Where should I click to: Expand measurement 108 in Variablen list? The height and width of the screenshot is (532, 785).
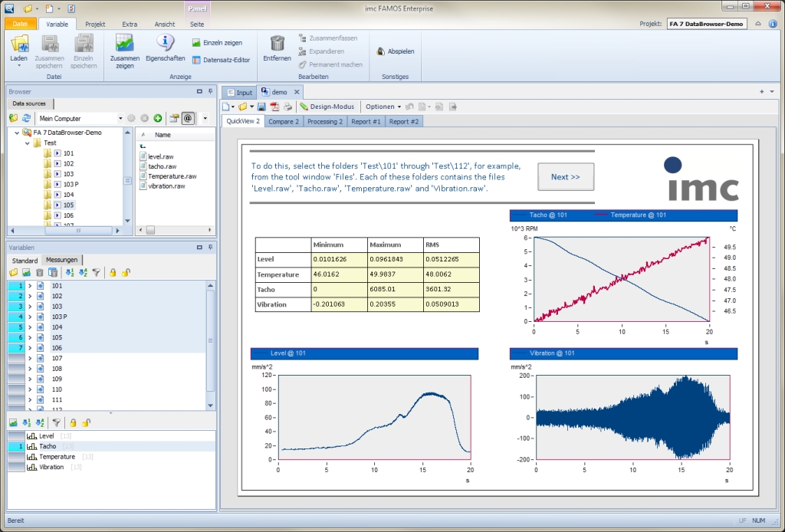[x=30, y=369]
